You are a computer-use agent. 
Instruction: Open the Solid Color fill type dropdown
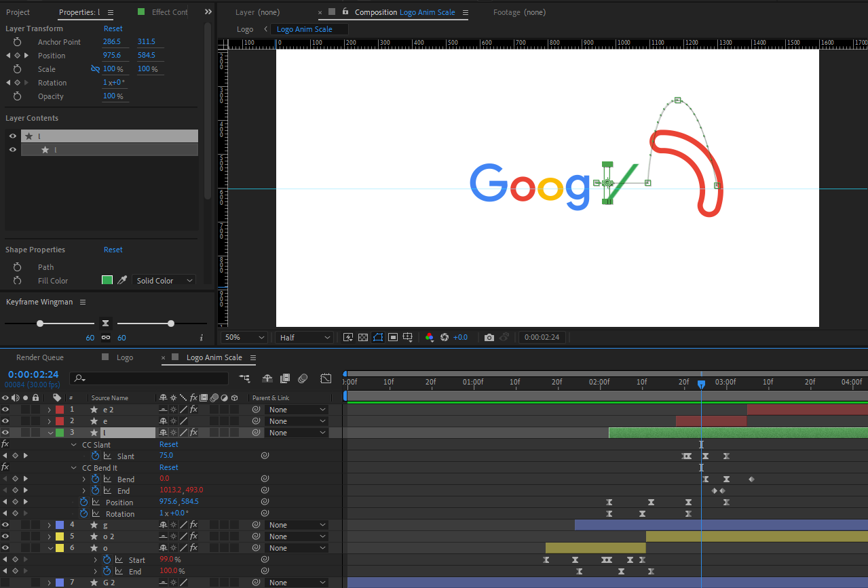pos(164,280)
